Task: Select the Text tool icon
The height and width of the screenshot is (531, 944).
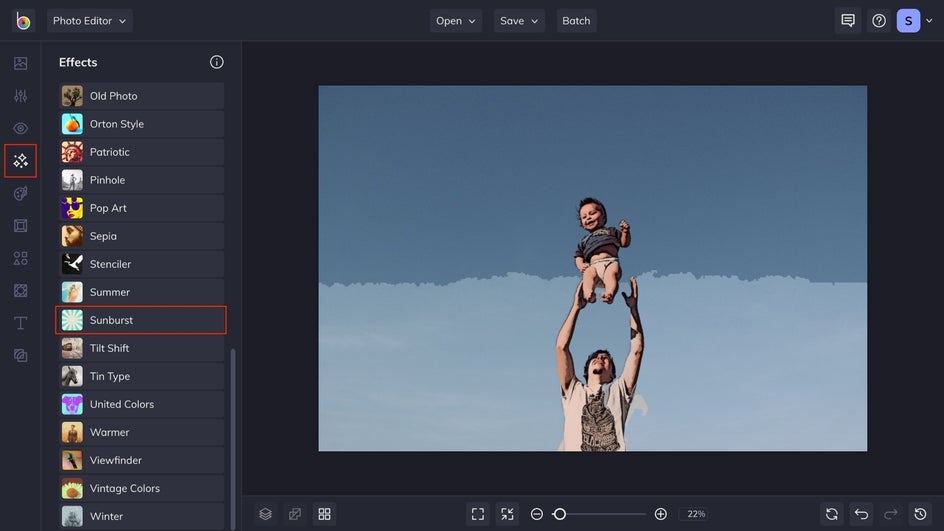Action: click(20, 323)
